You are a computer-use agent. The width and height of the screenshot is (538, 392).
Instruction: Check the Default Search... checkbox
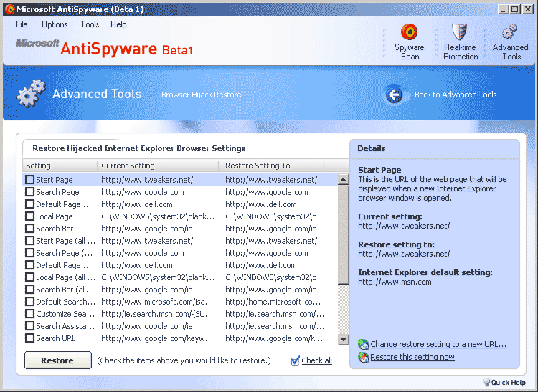tap(30, 302)
